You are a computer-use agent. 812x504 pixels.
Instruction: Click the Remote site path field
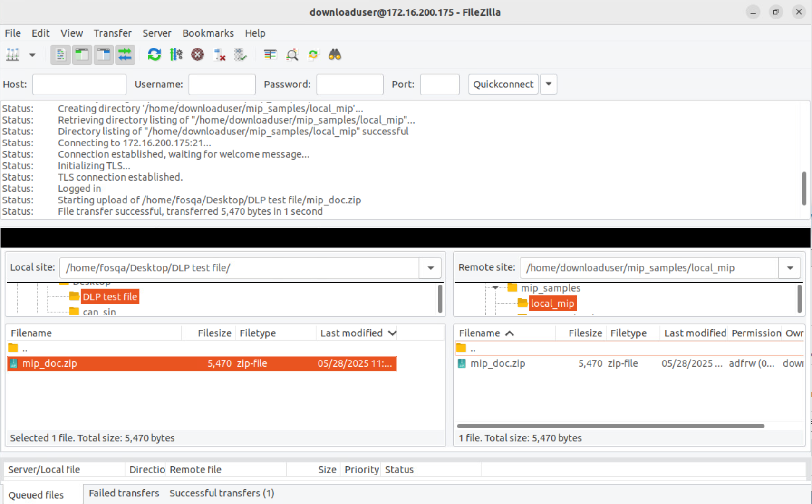click(x=649, y=268)
